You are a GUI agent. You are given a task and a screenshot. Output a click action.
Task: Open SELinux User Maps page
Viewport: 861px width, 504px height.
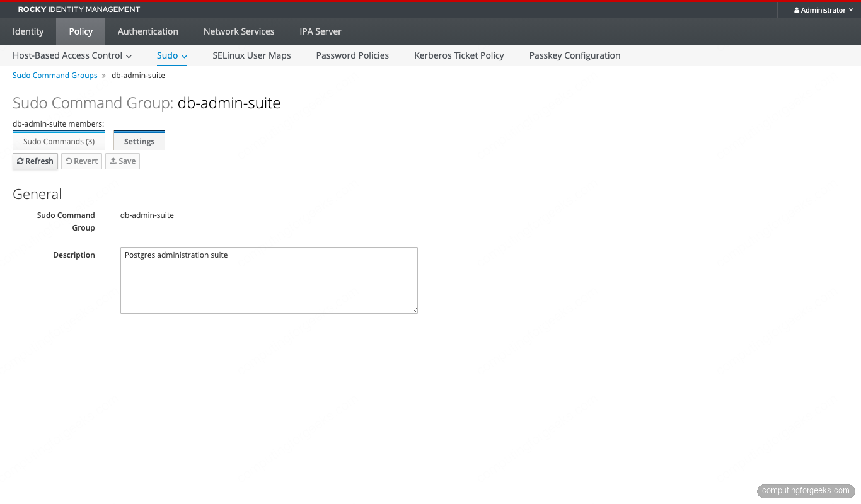pos(251,55)
